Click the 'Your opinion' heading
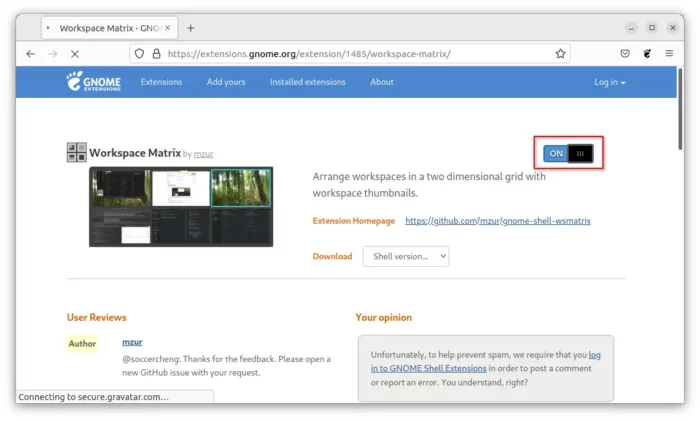Screen dimensions: 700x421 coord(383,317)
